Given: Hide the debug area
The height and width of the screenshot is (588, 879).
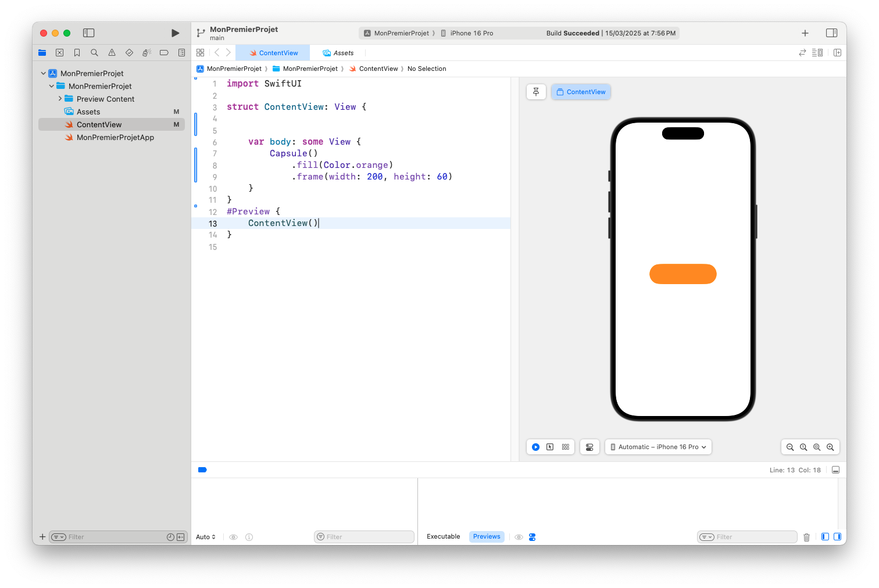Looking at the screenshot, I should pos(835,470).
